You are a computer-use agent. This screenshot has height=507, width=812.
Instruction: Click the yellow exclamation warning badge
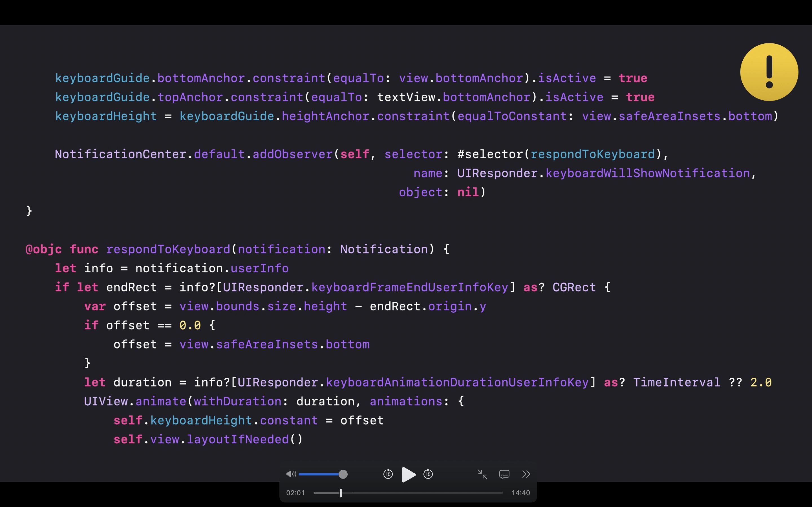point(769,72)
